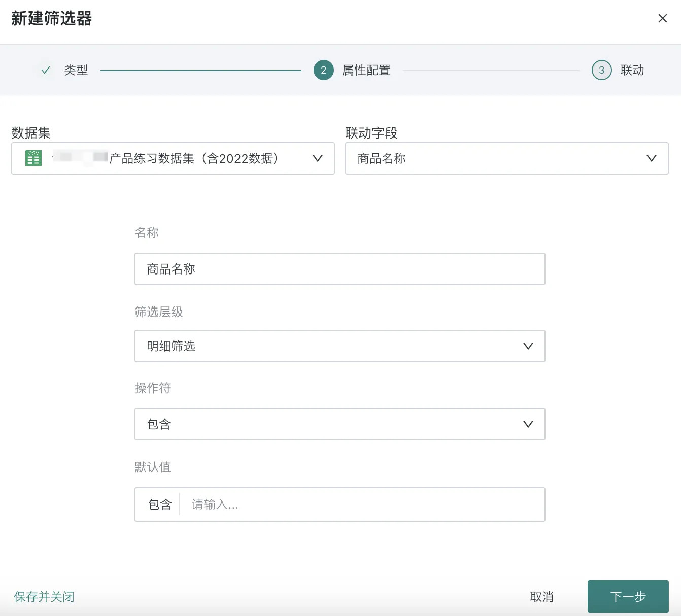The height and width of the screenshot is (616, 681).
Task: Expand the 联动字段 商品名称 dropdown
Action: click(497, 158)
